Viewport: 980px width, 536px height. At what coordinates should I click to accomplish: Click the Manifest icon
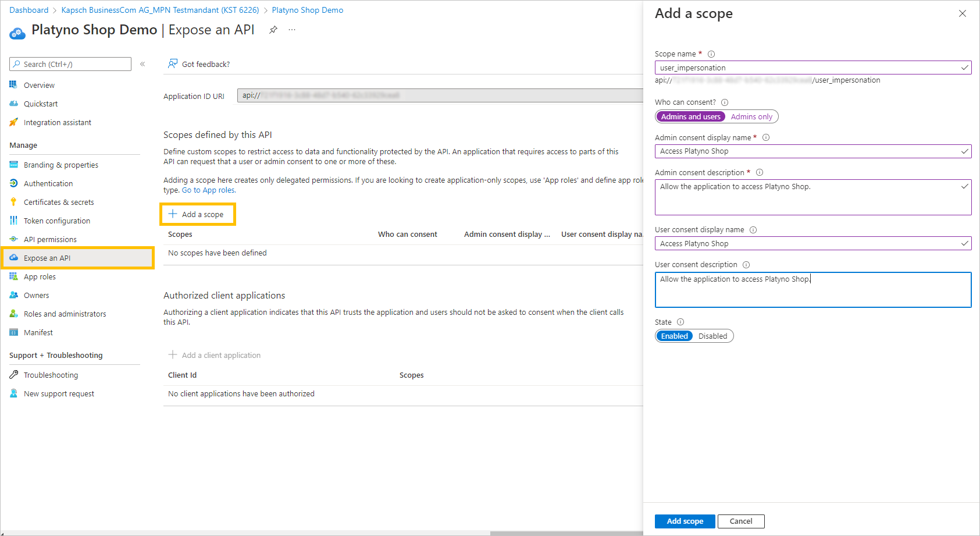point(13,332)
